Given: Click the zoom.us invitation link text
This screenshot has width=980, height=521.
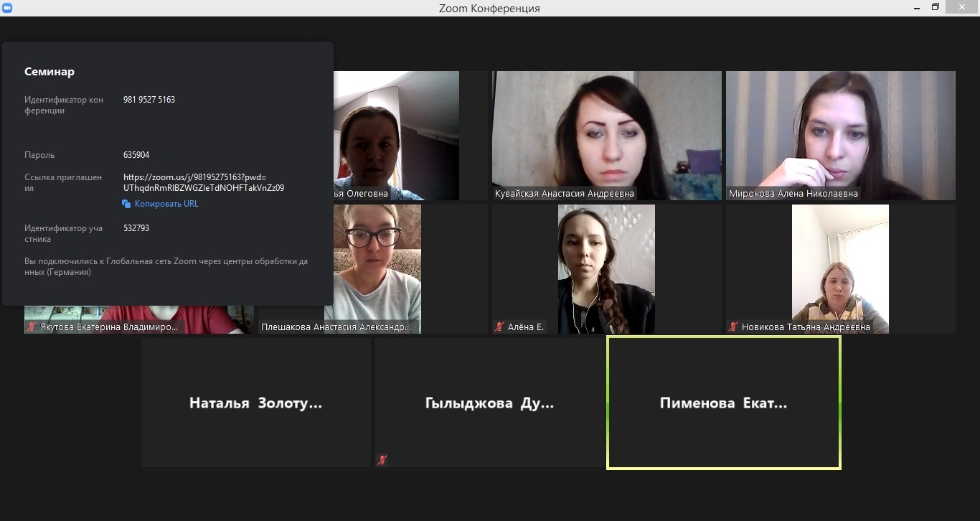Looking at the screenshot, I should (x=203, y=182).
